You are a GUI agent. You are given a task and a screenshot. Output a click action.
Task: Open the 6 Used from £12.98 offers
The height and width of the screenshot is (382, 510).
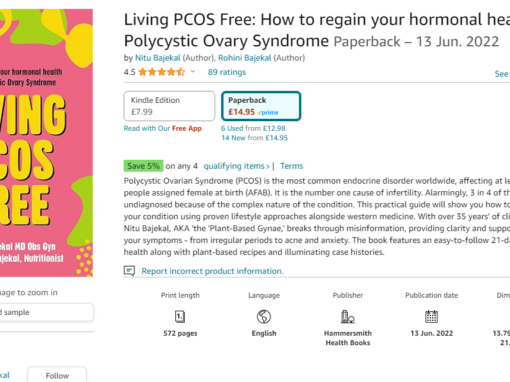point(253,128)
